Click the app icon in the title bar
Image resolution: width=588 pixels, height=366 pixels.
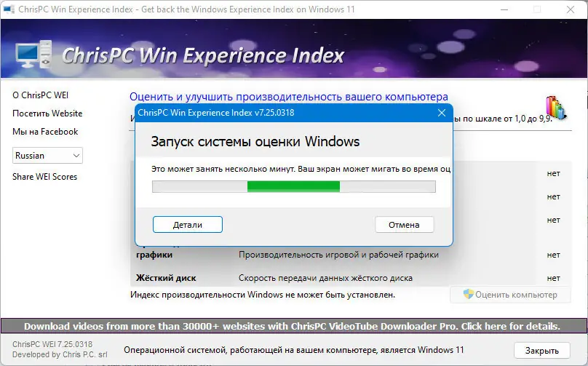tap(9, 9)
